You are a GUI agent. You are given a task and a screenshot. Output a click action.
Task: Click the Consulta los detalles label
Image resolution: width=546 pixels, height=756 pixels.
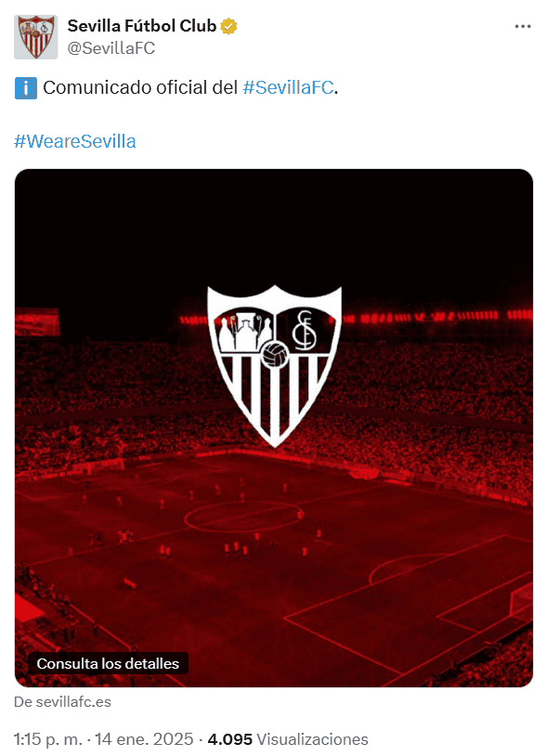(x=108, y=663)
